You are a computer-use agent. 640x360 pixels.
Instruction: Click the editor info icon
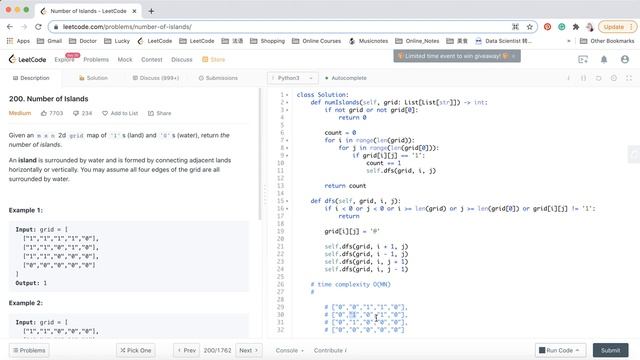[x=568, y=78]
